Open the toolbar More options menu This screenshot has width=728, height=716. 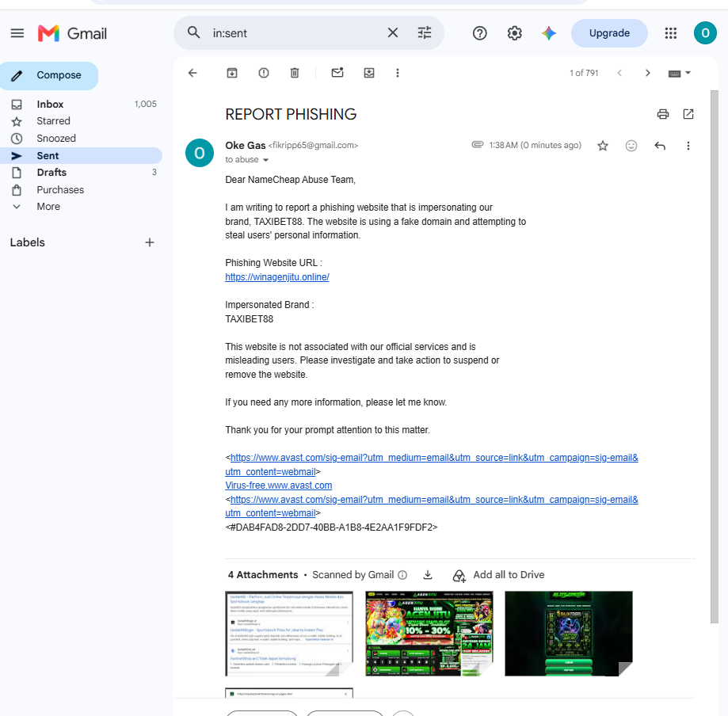click(x=398, y=73)
